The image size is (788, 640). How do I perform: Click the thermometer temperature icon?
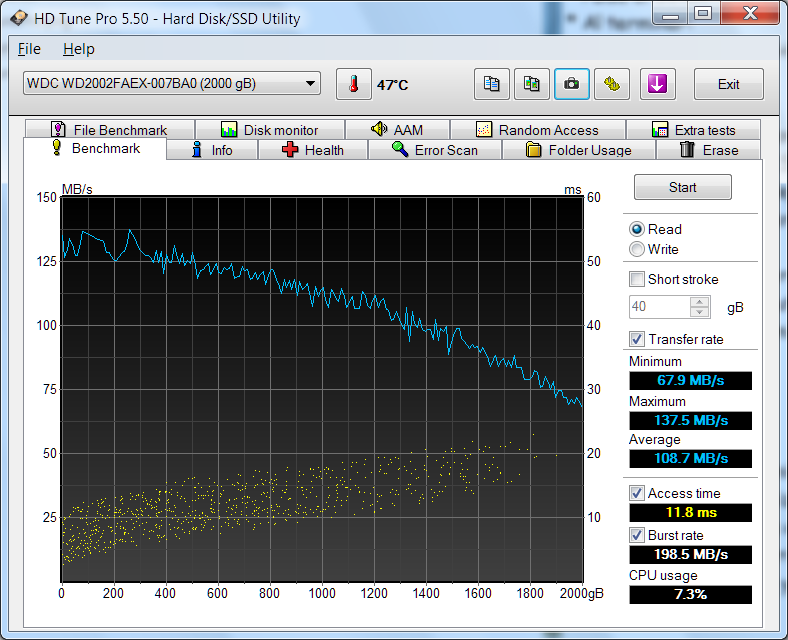(x=354, y=84)
